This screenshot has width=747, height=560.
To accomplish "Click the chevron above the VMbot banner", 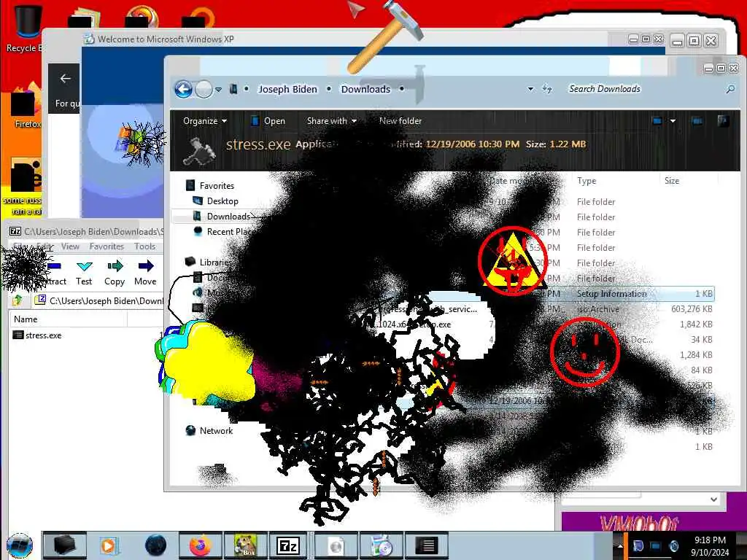I will point(713,499).
